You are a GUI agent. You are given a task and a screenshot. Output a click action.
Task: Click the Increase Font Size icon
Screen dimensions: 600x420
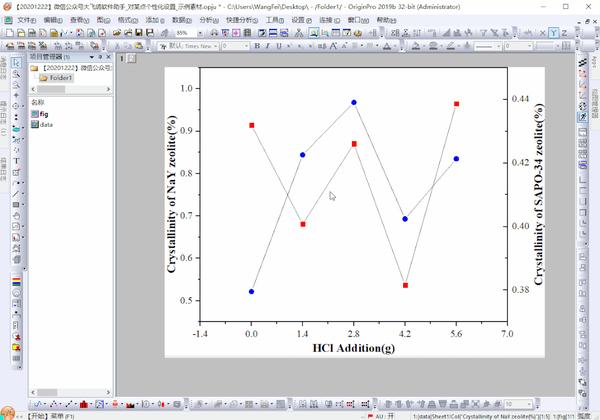pyautogui.click(x=333, y=46)
